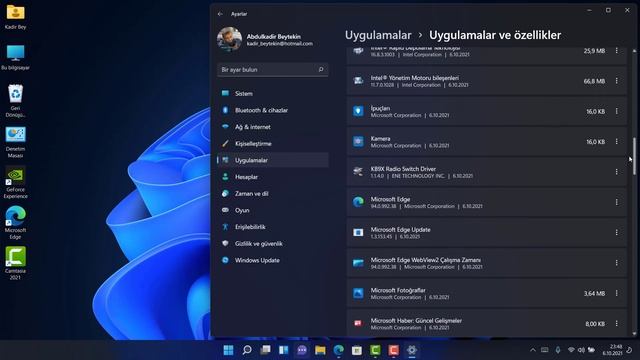Open Oyun settings category
The image size is (640, 360).
pyautogui.click(x=273, y=210)
